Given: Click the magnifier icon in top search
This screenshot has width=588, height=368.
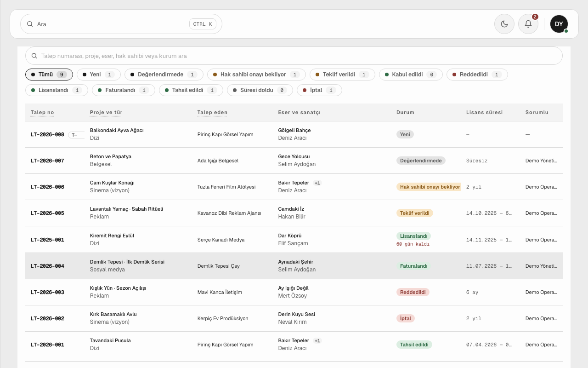Looking at the screenshot, I should click(30, 24).
